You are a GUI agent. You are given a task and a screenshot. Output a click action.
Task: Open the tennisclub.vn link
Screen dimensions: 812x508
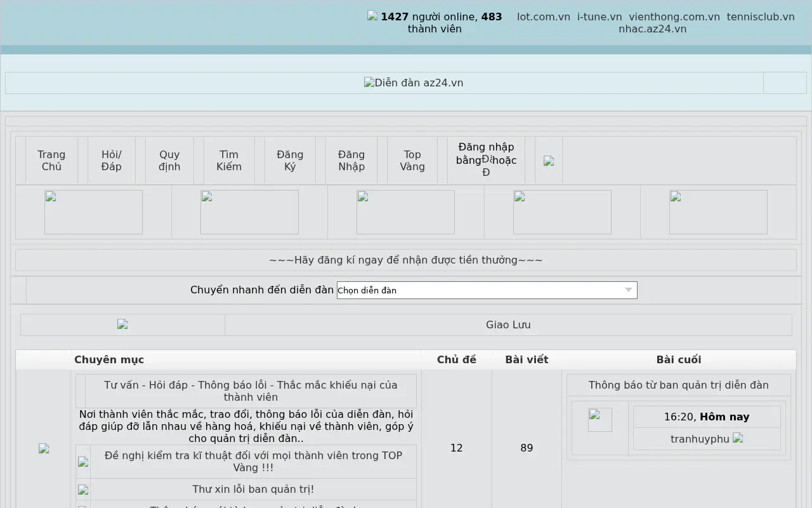[761, 17]
